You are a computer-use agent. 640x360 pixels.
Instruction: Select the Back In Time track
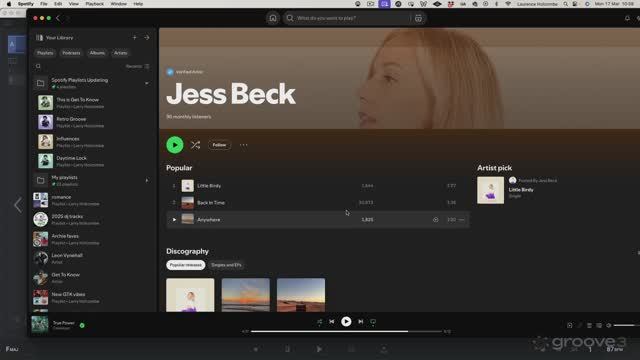point(317,202)
